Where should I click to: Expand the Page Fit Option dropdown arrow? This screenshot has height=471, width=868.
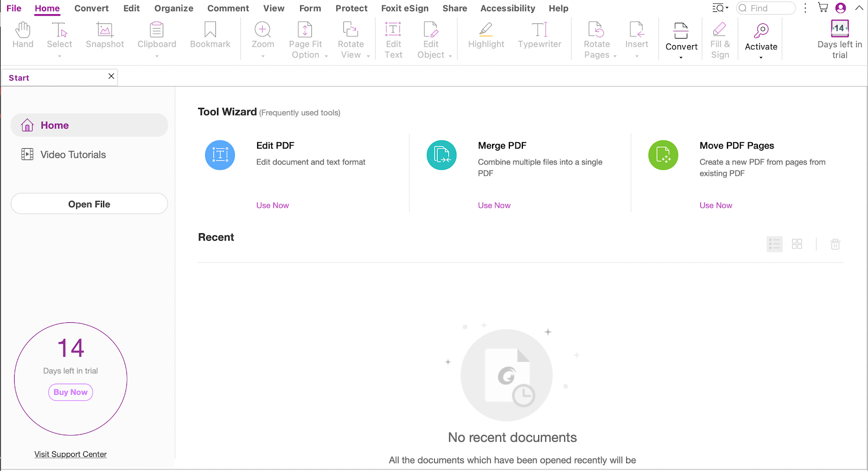pyautogui.click(x=326, y=56)
